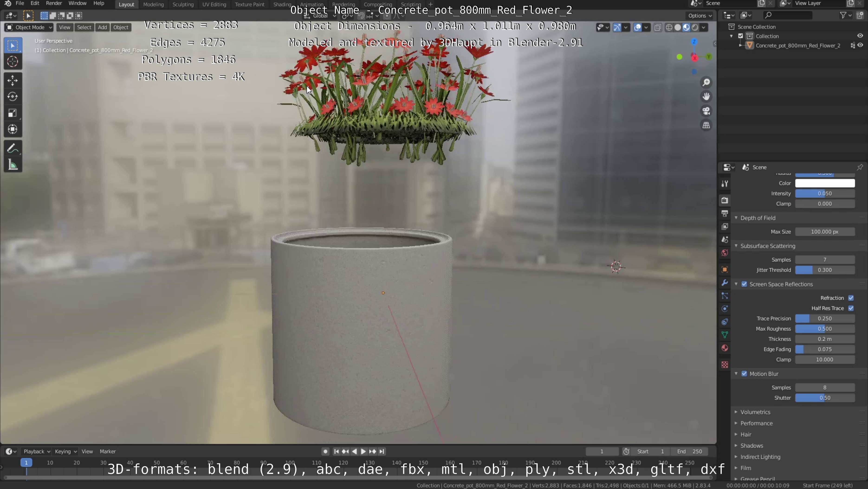This screenshot has height=489, width=868.
Task: Switch to solid viewport shading
Action: pos(678,28)
